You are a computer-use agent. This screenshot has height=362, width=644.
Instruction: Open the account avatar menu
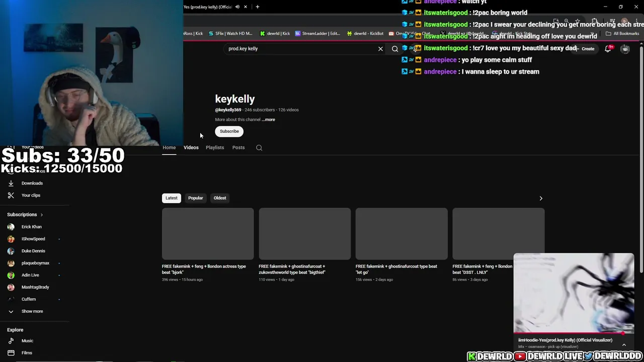tap(625, 49)
